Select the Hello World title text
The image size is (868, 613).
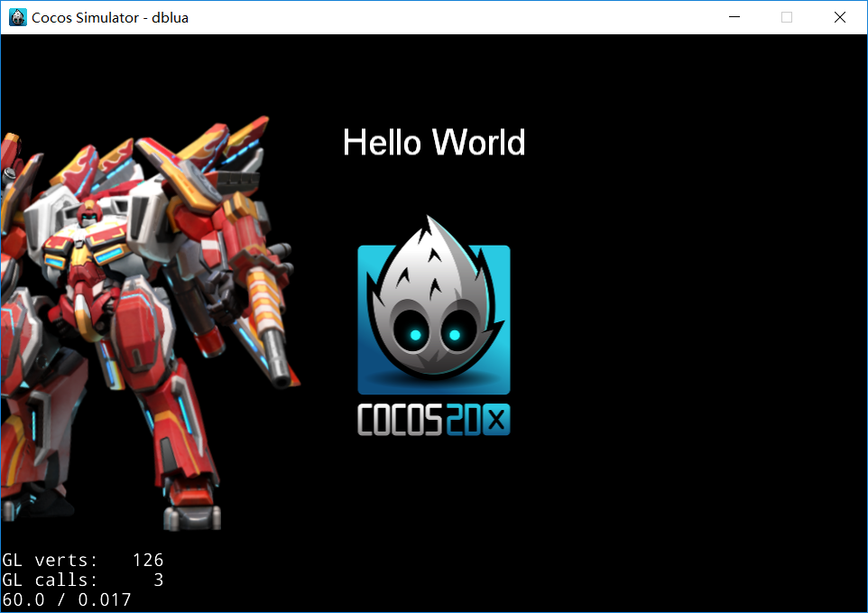(x=434, y=143)
